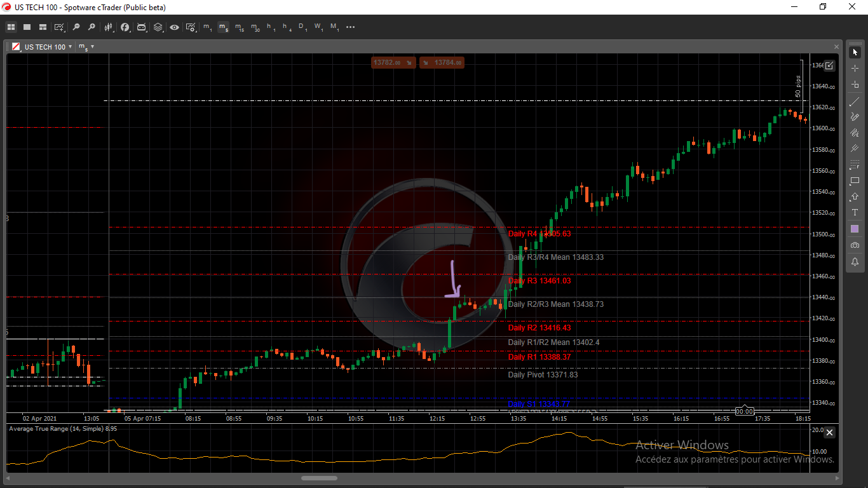Select the rectangle shape tool
The width and height of the screenshot is (868, 488).
pos(855,181)
